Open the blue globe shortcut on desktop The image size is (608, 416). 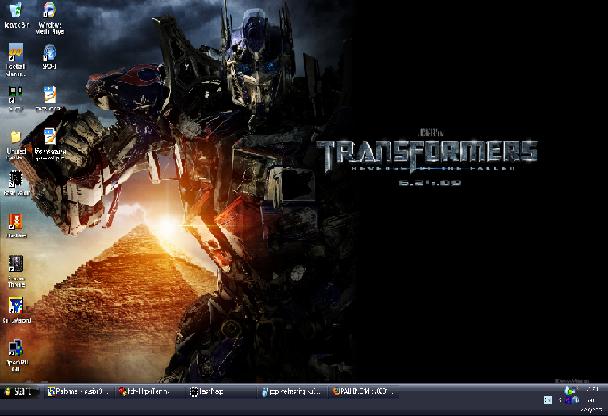[x=50, y=56]
